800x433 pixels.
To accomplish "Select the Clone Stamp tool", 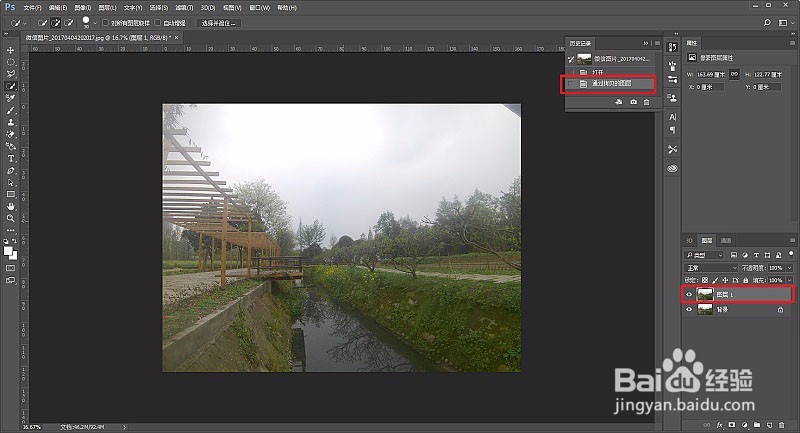I will click(x=10, y=122).
